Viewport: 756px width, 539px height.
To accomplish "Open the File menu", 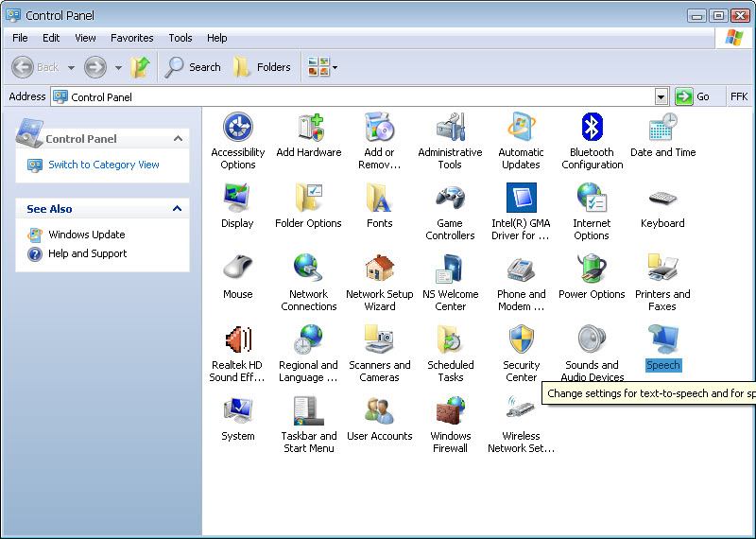I will point(20,38).
